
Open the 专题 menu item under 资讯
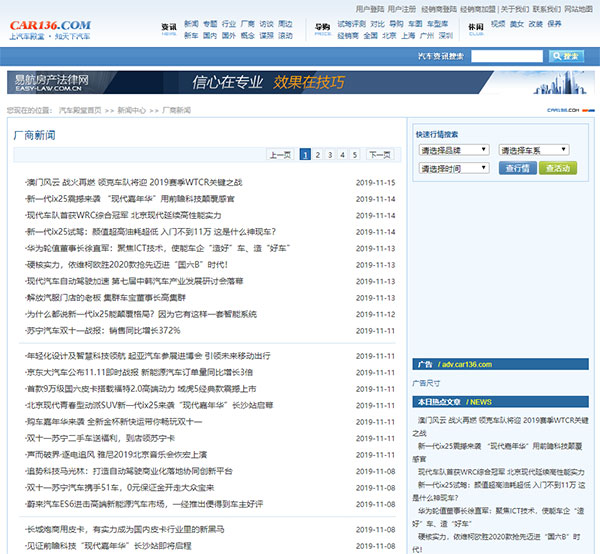click(x=210, y=24)
